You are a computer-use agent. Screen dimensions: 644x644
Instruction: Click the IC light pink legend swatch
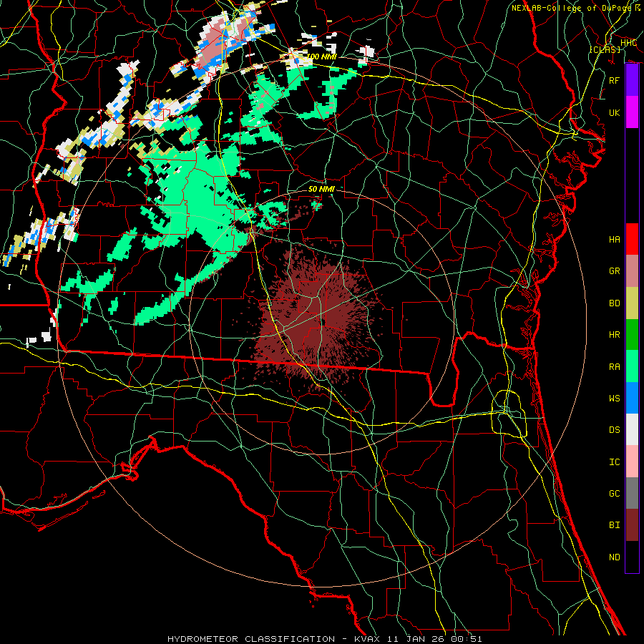pyautogui.click(x=632, y=462)
